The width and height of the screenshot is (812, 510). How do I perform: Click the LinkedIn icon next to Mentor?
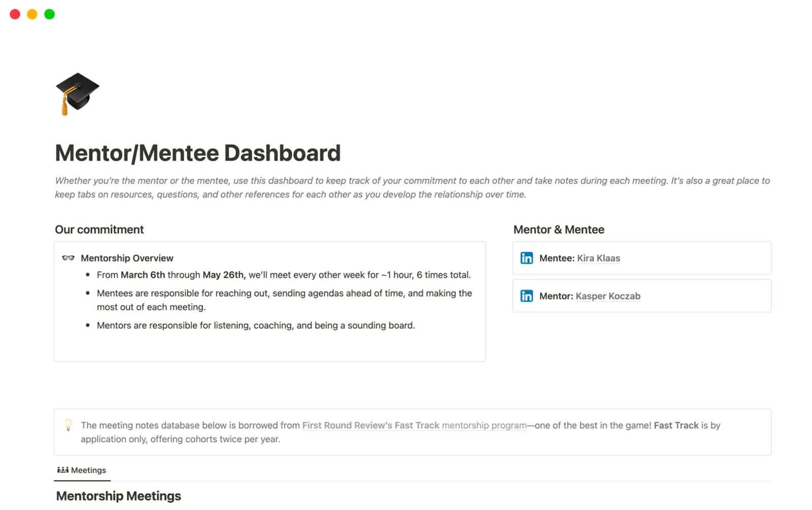point(527,296)
